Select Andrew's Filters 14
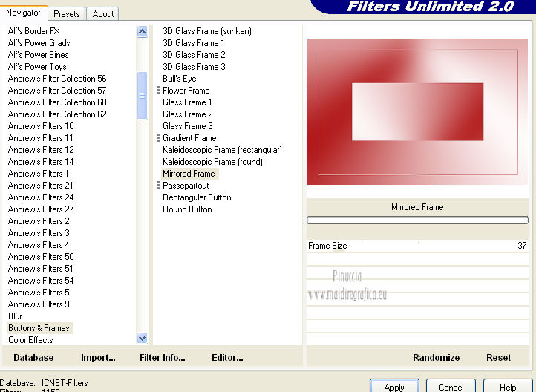Viewport: 536px width, 392px height. [x=41, y=162]
